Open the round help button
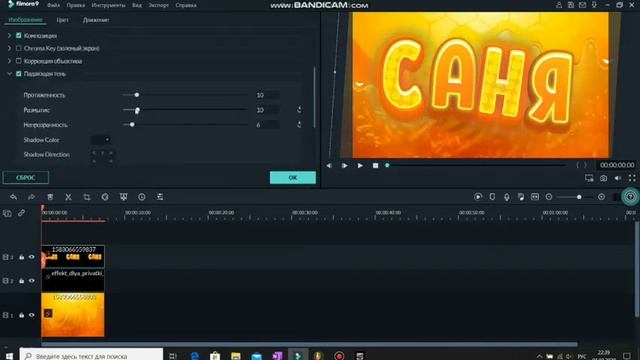The width and height of the screenshot is (640, 360). 630,197
